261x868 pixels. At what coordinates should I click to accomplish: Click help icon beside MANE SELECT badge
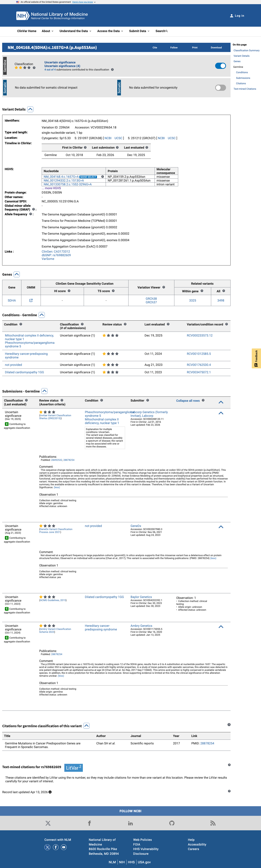click(103, 176)
